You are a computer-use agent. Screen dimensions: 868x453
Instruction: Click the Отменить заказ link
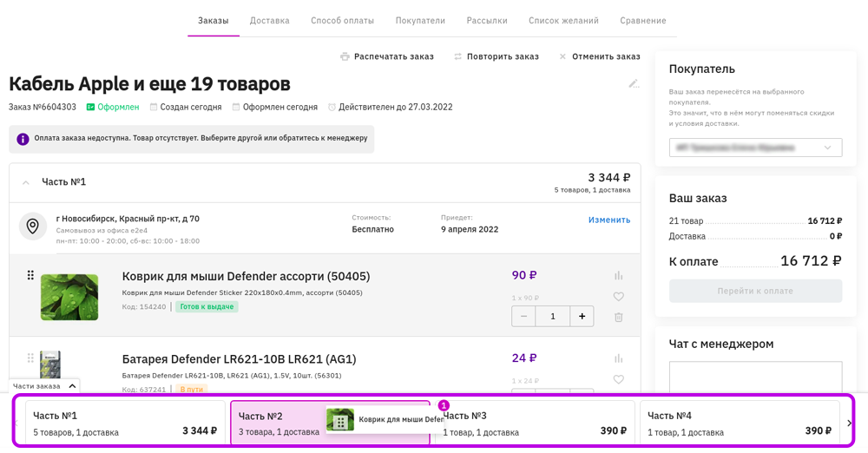606,56
